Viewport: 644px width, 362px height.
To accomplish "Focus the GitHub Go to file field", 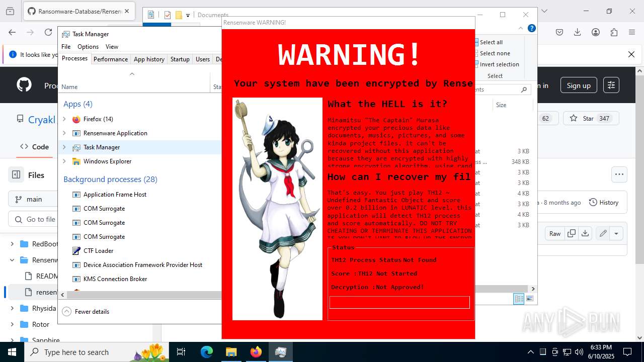I will (33, 219).
